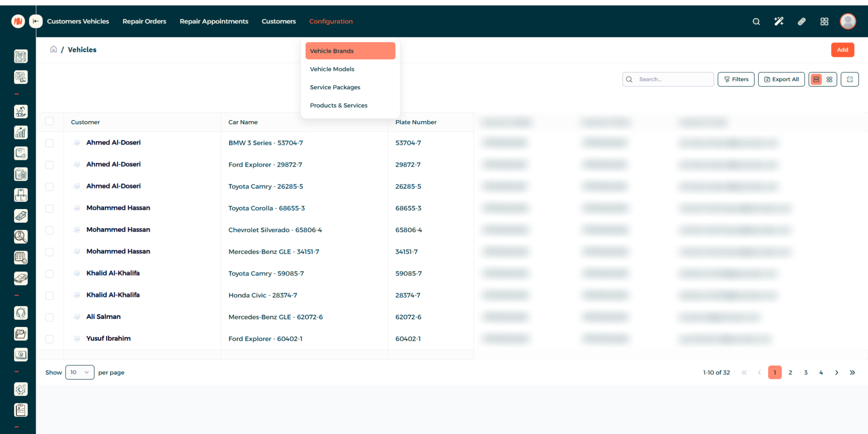
Task: Select checkbox for BMW 3 Series row
Action: point(50,143)
